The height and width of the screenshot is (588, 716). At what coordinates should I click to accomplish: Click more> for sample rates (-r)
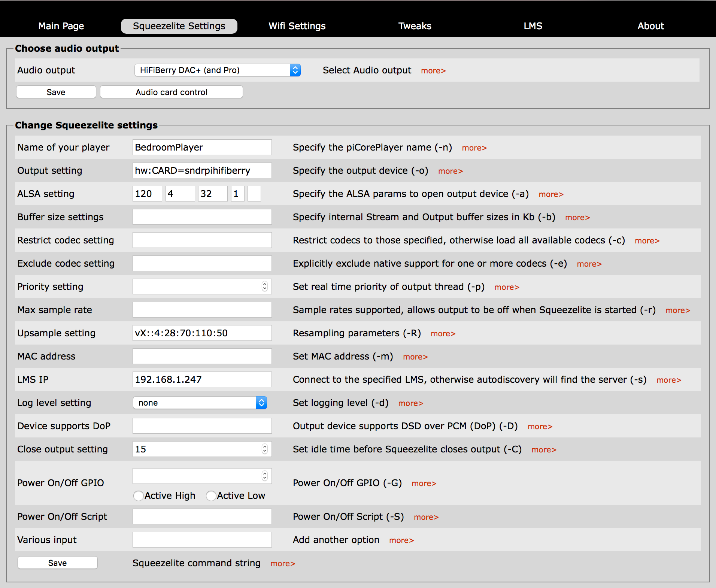coord(678,310)
